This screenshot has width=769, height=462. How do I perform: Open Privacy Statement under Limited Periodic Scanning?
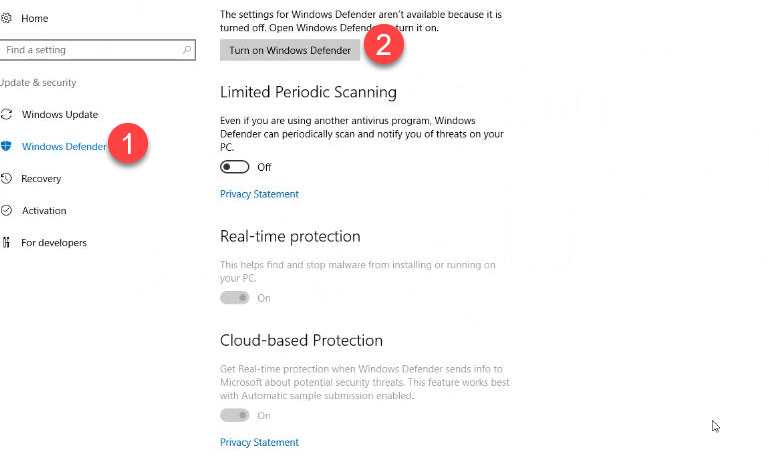click(x=259, y=194)
